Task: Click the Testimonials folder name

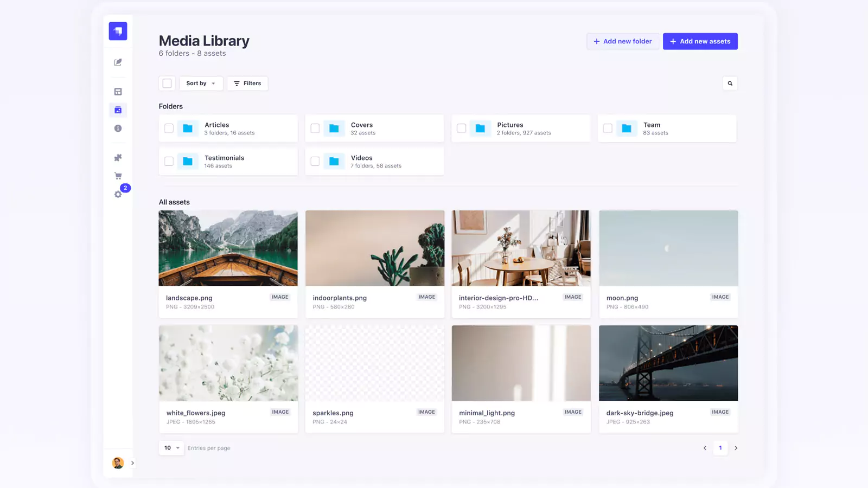Action: point(225,158)
